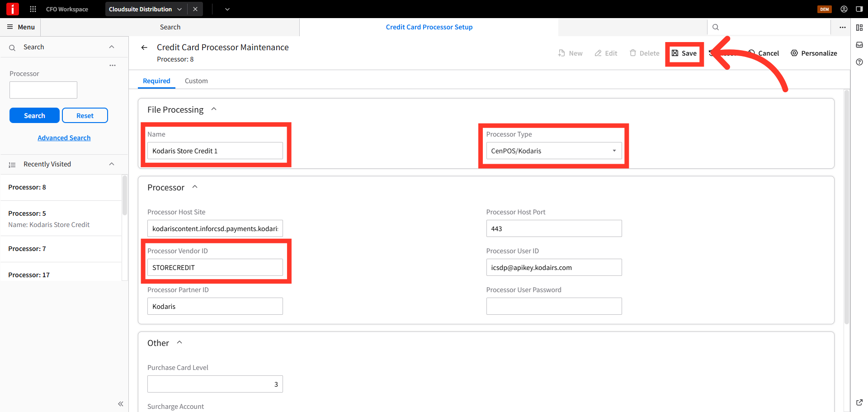
Task: Collapse the Other section
Action: click(x=179, y=342)
